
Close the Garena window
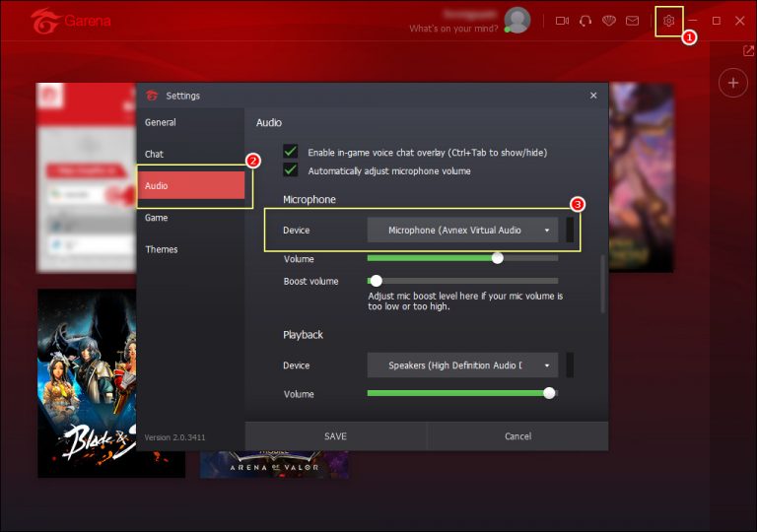[x=739, y=21]
